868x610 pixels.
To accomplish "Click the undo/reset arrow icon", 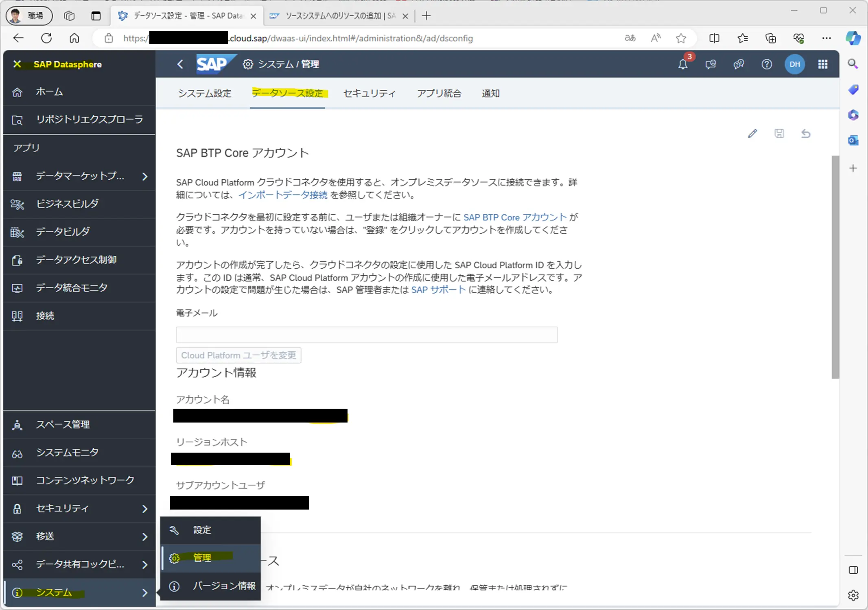I will coord(806,133).
